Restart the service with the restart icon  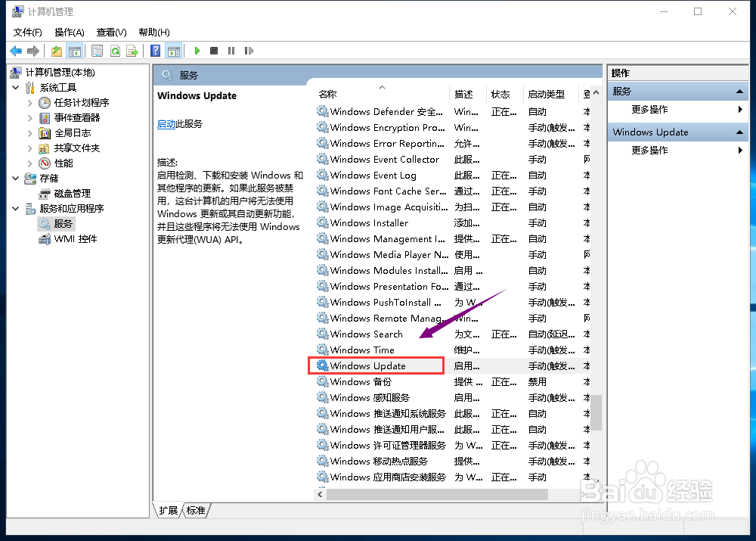pyautogui.click(x=249, y=51)
